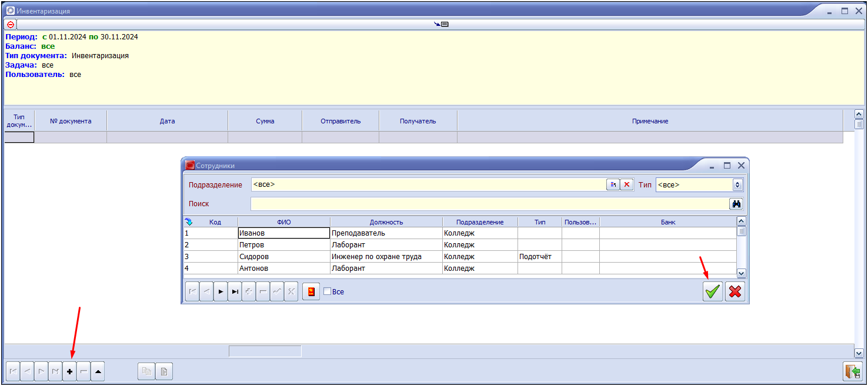868x386 pixels.
Task: Open the Подразделение selection list icon
Action: coord(613,184)
